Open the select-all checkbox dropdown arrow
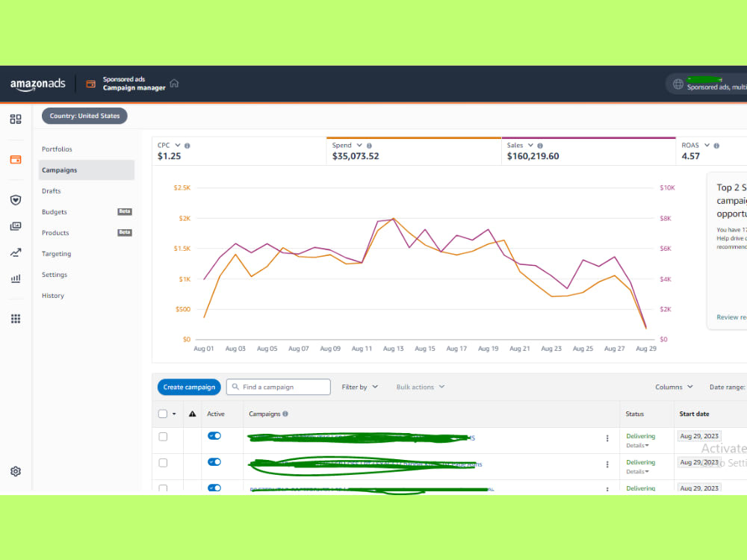747x560 pixels. [174, 414]
